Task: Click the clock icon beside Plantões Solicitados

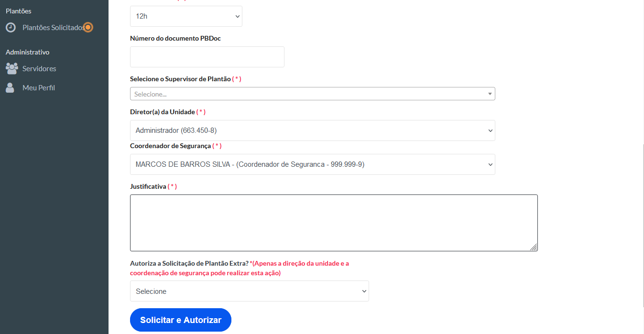Action: (10, 27)
